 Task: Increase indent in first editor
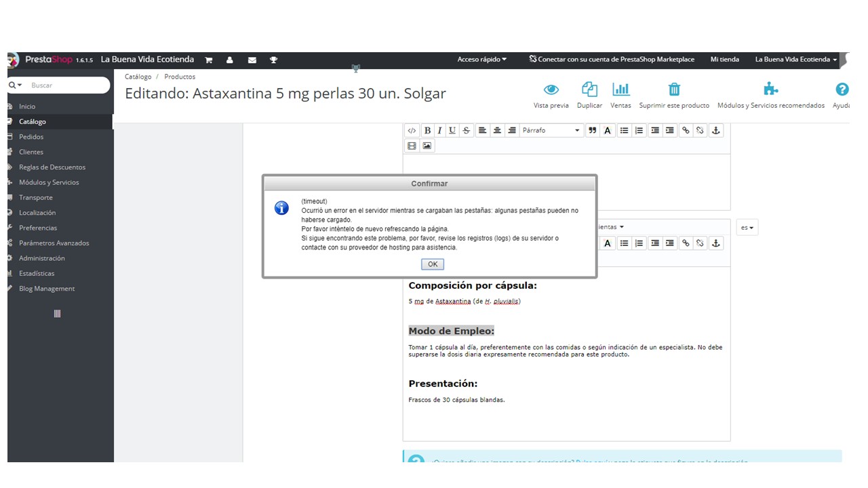coord(670,131)
